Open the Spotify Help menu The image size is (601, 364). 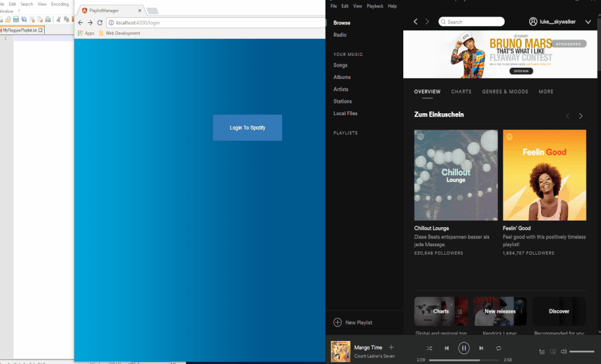click(x=392, y=6)
